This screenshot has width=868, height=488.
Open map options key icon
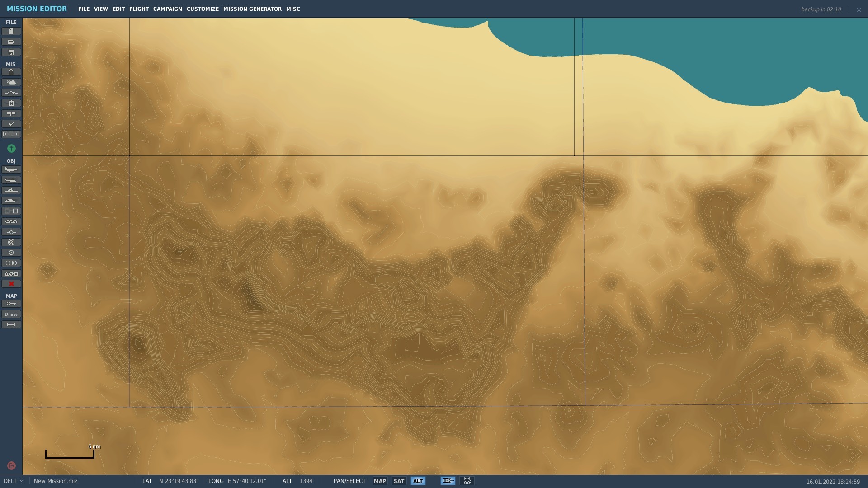click(x=11, y=304)
